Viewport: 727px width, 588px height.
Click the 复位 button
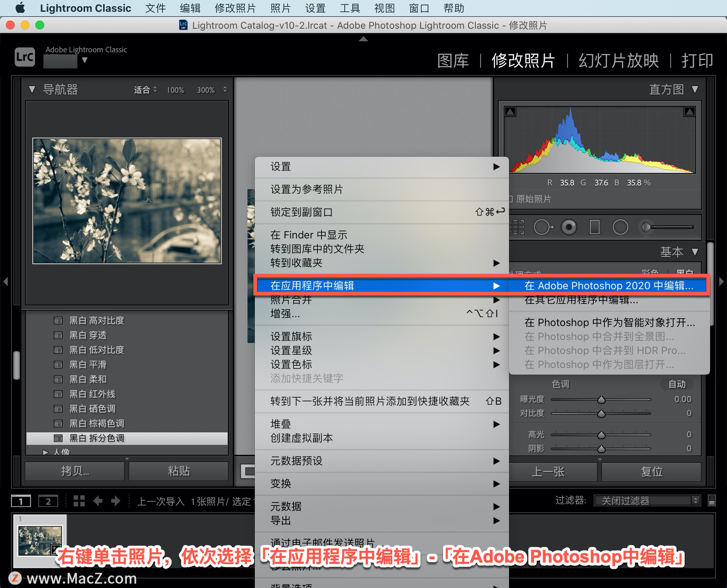tap(651, 471)
